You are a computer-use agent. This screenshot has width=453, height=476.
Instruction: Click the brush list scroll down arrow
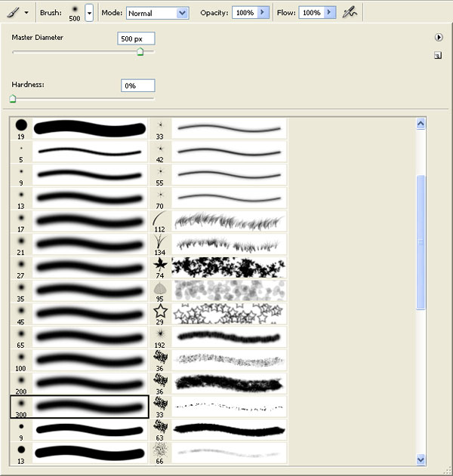tap(421, 459)
